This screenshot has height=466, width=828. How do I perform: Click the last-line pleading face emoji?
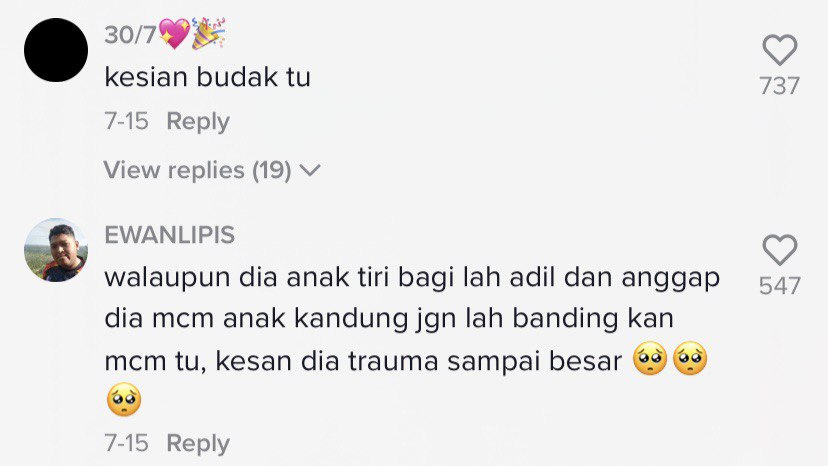click(124, 399)
